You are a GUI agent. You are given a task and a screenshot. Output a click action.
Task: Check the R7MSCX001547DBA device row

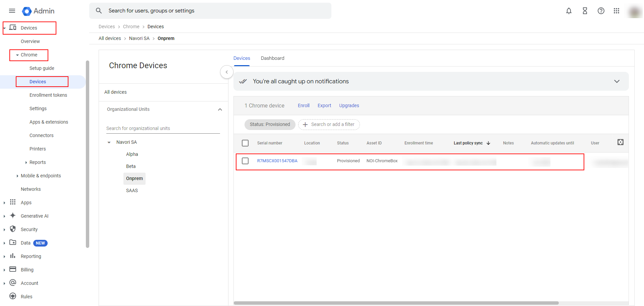pos(245,161)
